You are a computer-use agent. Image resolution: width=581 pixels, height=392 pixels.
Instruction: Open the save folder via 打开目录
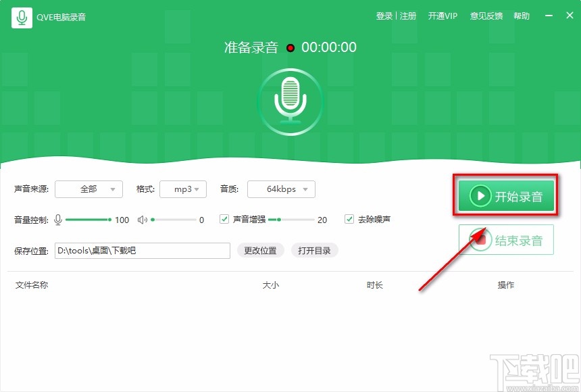pyautogui.click(x=314, y=250)
